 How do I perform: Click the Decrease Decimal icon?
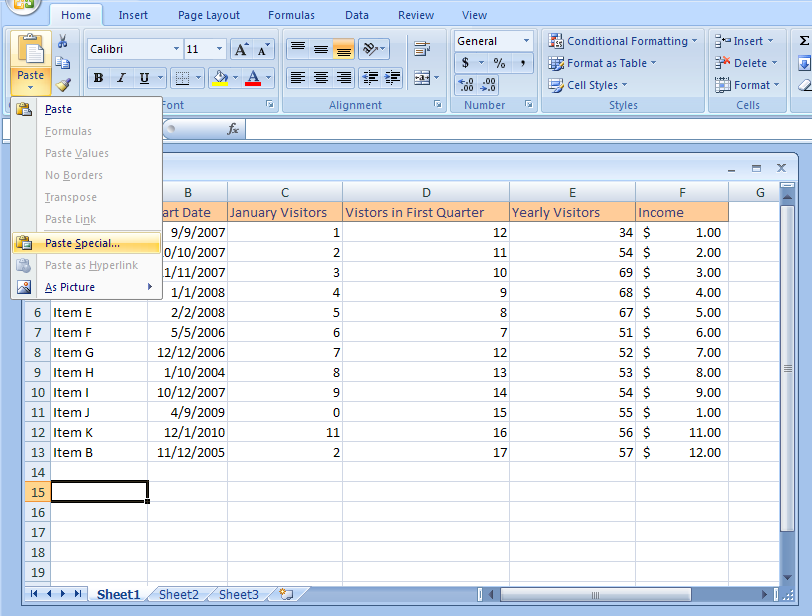(488, 84)
